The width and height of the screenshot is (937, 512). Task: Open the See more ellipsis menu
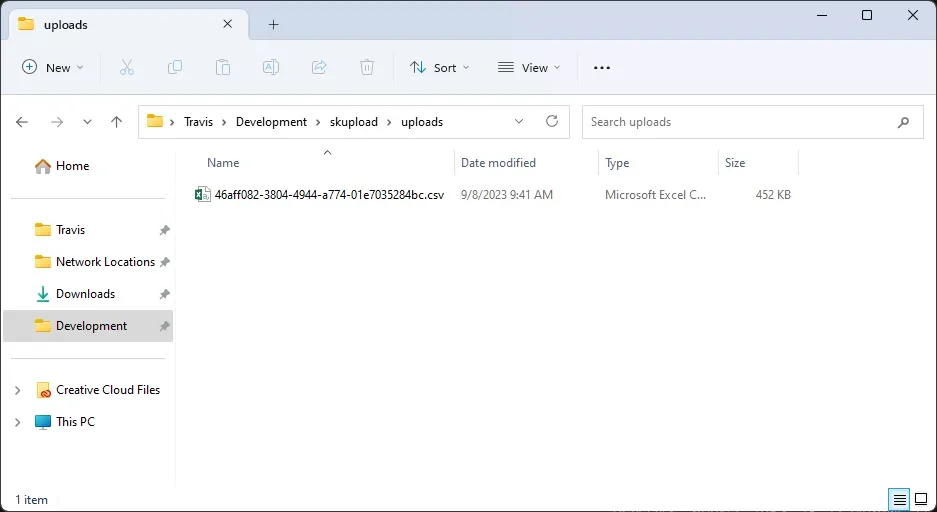[601, 67]
